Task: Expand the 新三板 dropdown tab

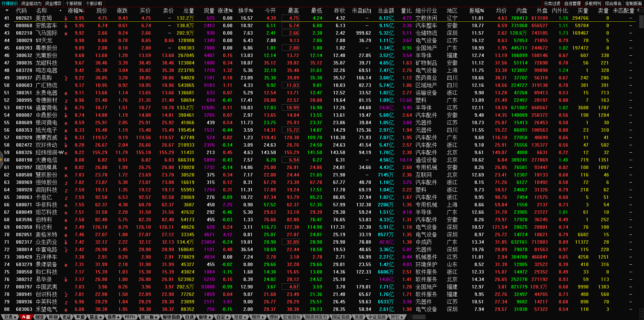Action: click(x=149, y=317)
